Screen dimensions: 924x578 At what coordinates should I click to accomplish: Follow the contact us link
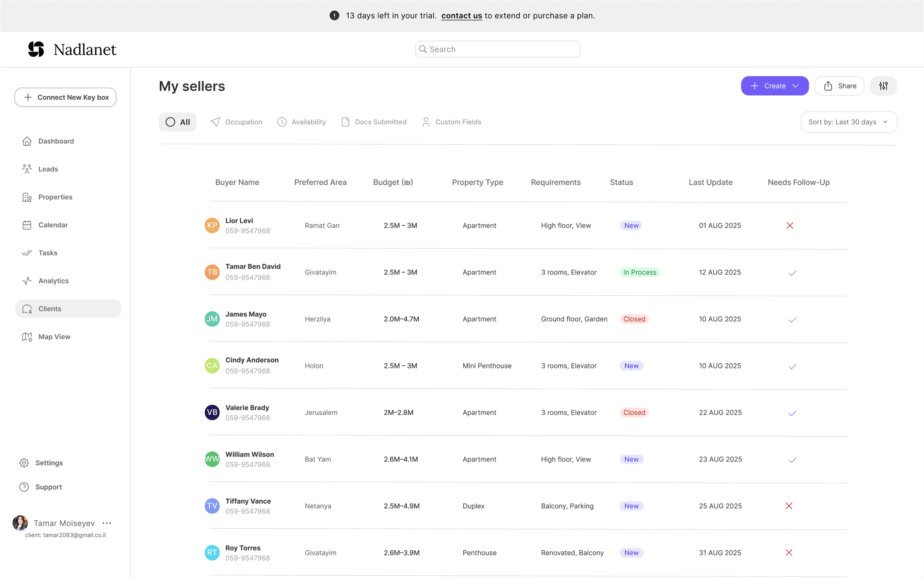462,16
